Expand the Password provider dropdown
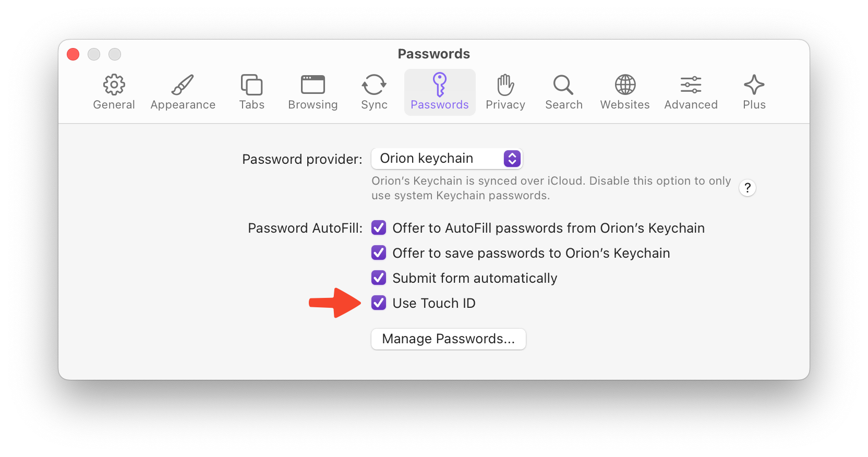This screenshot has height=457, width=868. (x=446, y=159)
